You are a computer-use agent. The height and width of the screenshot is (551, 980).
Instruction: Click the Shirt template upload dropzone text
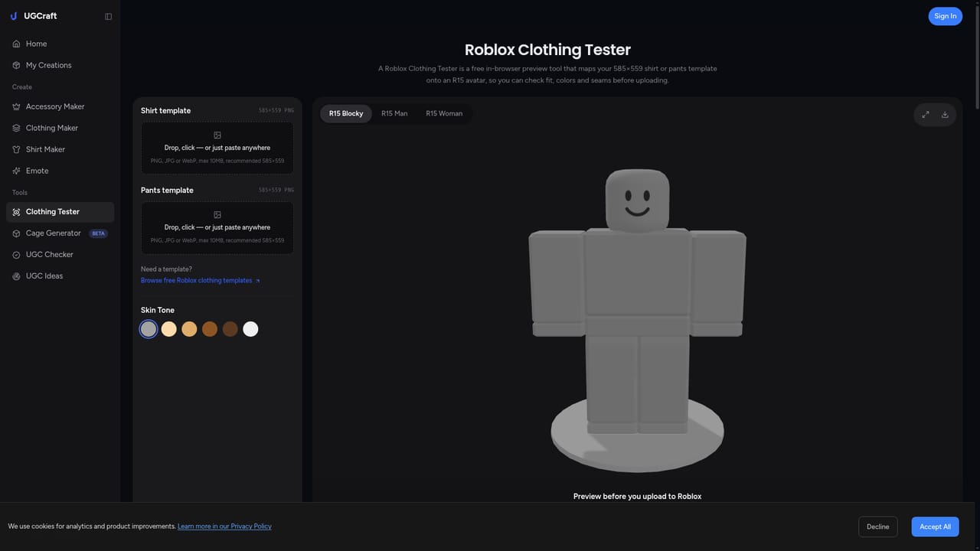(x=217, y=148)
